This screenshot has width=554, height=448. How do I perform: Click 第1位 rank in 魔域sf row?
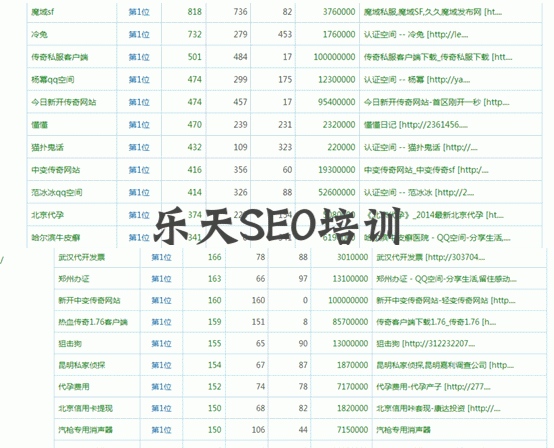pos(139,12)
